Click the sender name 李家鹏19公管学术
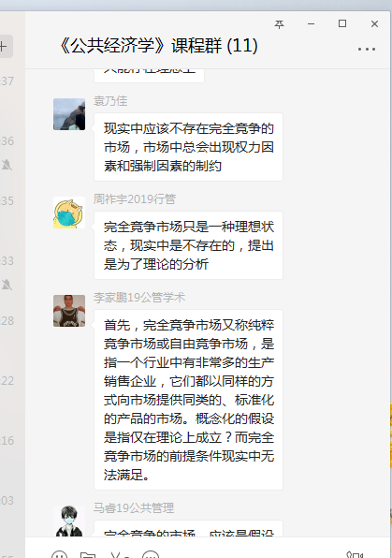Image resolution: width=392 pixels, height=558 pixels. (139, 298)
